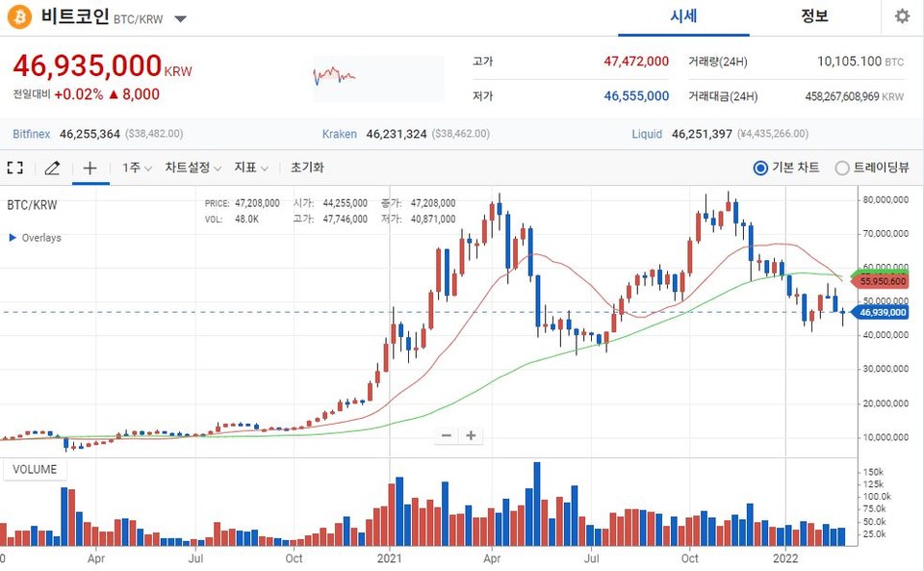Expand the Overlays disclosure triangle
Image resolution: width=924 pixels, height=571 pixels.
point(13,237)
